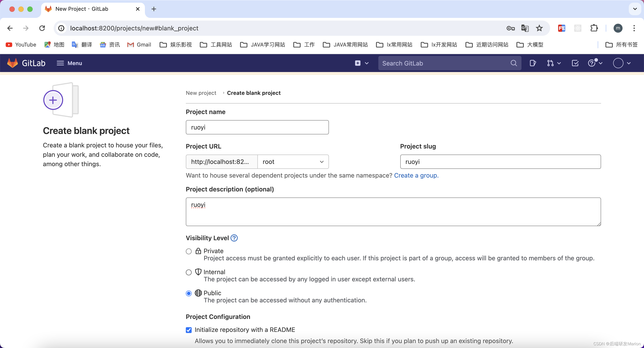Image resolution: width=644 pixels, height=348 pixels.
Task: Click the New project breadcrumb link
Action: [x=201, y=93]
